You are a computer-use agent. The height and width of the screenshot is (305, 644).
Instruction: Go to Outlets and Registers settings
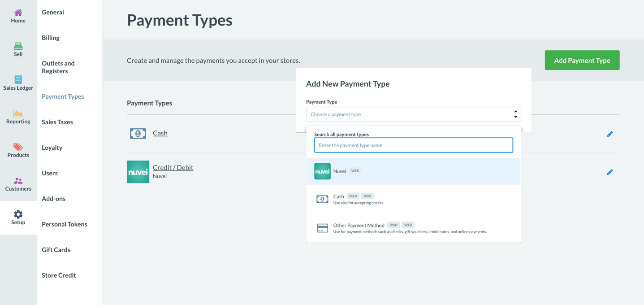coord(58,67)
